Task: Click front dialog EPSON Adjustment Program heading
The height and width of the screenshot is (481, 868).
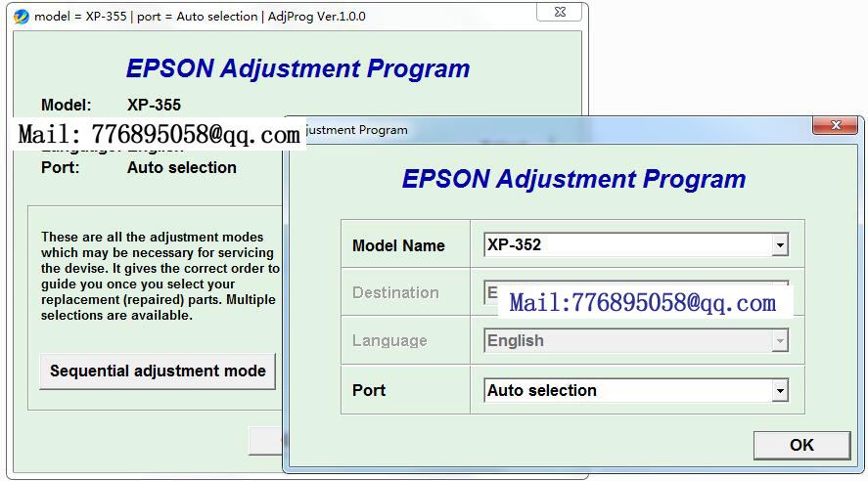Action: (x=574, y=179)
